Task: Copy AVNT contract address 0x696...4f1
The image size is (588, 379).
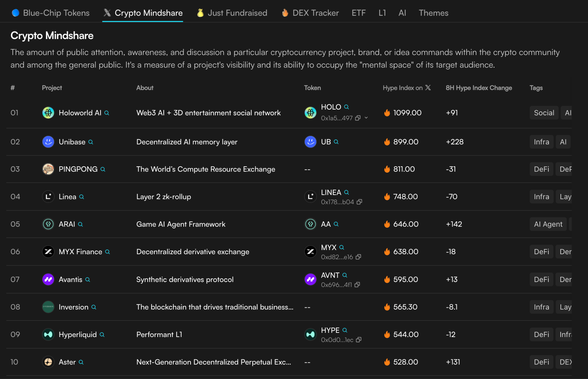Action: [357, 285]
